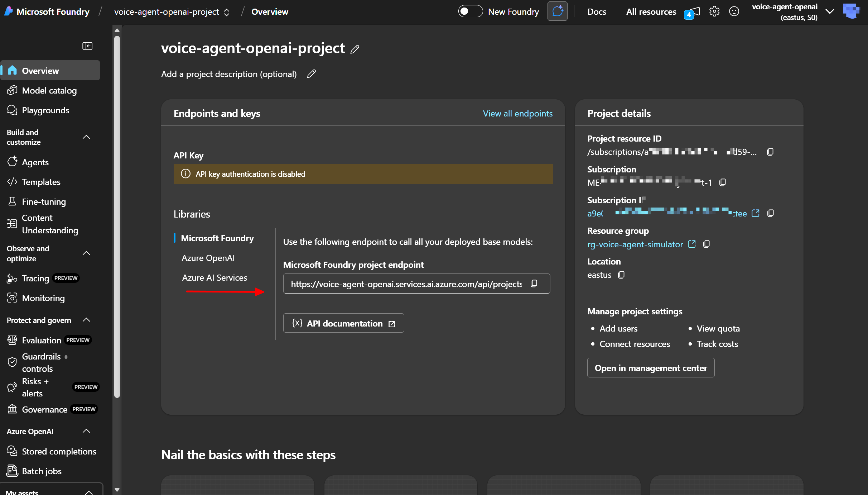Copy the Microsoft Foundry project endpoint
Image resolution: width=868 pixels, height=495 pixels.
534,283
